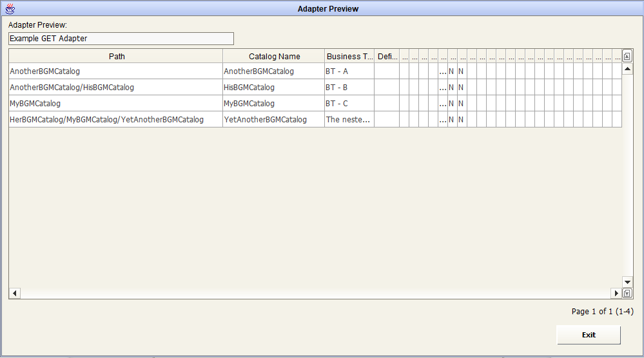644x358 pixels.
Task: Go to next page using bottom corner icon
Action: pos(627,293)
